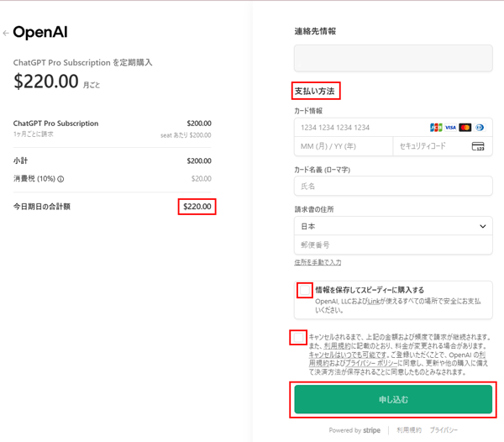Click the MM / YY expiry field
The image size is (504, 442).
[x=343, y=146]
